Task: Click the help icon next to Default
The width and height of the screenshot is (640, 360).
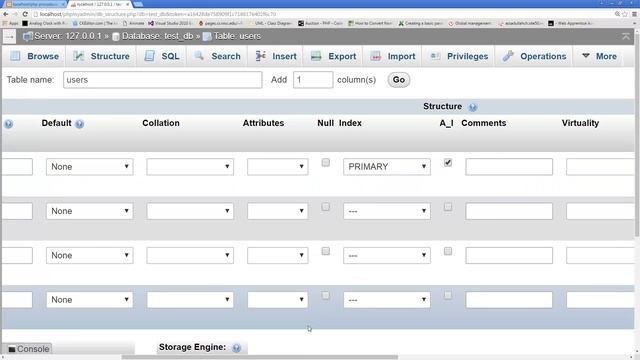Action: [x=80, y=124]
